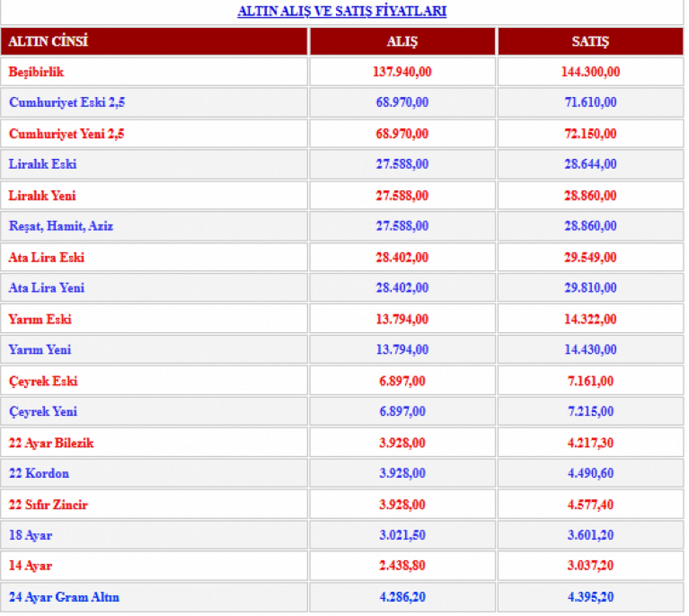Click 24 Ayar Gram Altın selling price 4.395,20
Image resolution: width=689 pixels, height=616 pixels.
pyautogui.click(x=590, y=597)
